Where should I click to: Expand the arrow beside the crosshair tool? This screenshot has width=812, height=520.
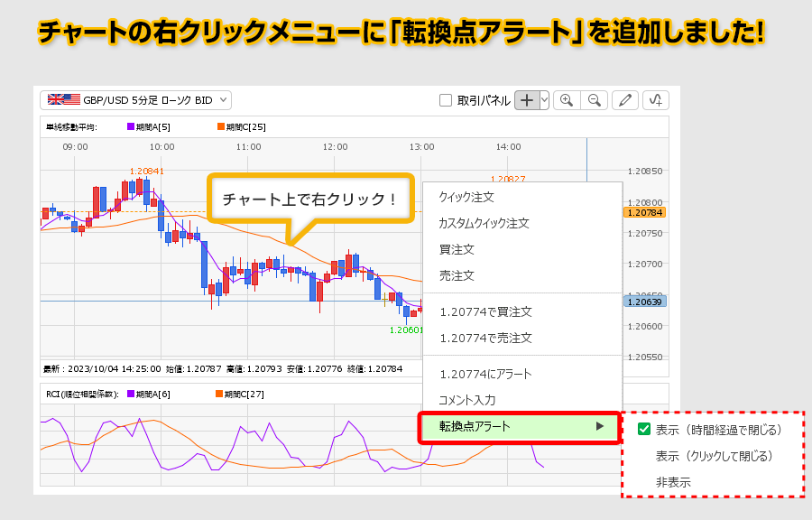point(544,100)
